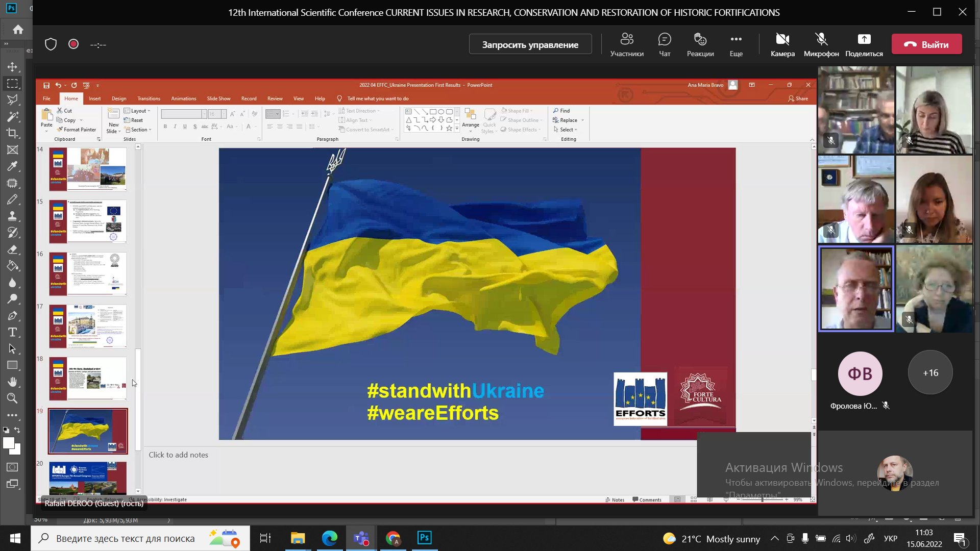
Task: Expand the More options menu
Action: click(736, 45)
